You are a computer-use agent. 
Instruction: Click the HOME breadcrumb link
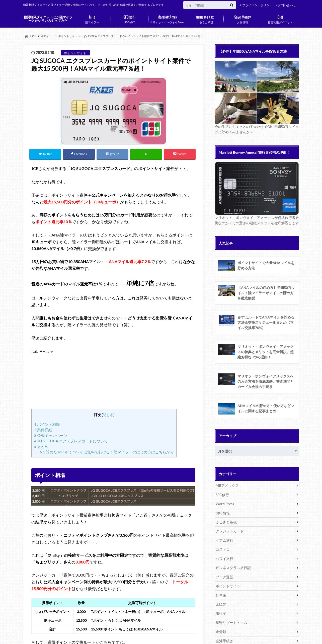(x=31, y=36)
